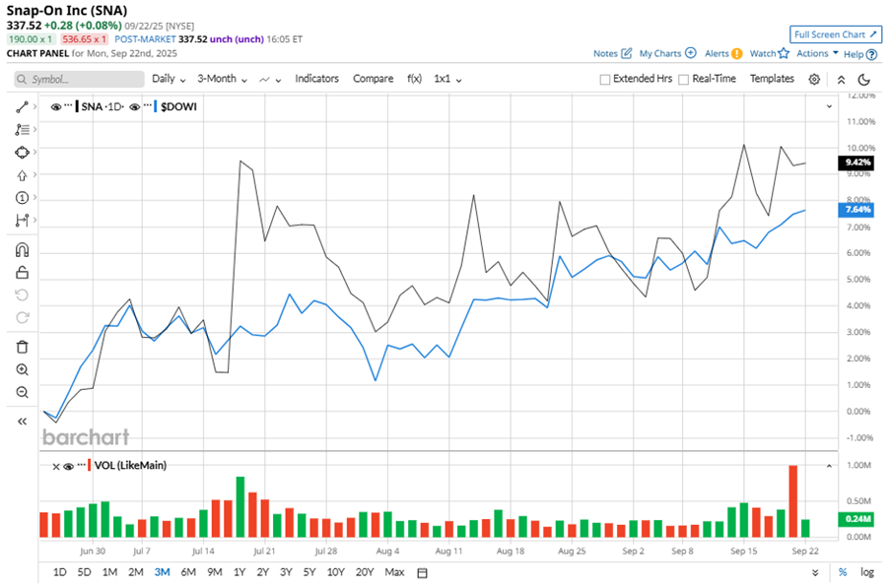
Task: Open the 1x1 grid layout dropdown
Action: coord(447,79)
